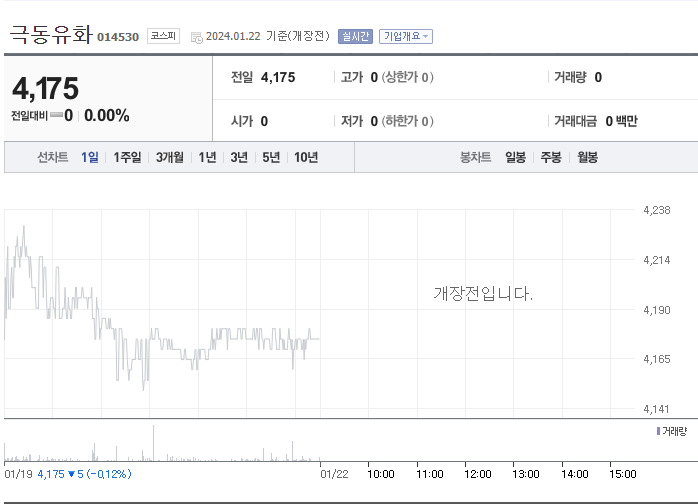The width and height of the screenshot is (698, 504).
Task: Click the 시가 0 opening price value
Action: click(x=249, y=121)
